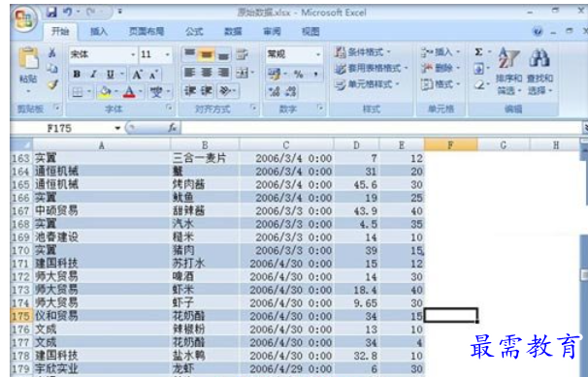Viewport: 588px width, 377px height.
Task: Switch to the 数据 ribbon tab
Action: click(233, 31)
